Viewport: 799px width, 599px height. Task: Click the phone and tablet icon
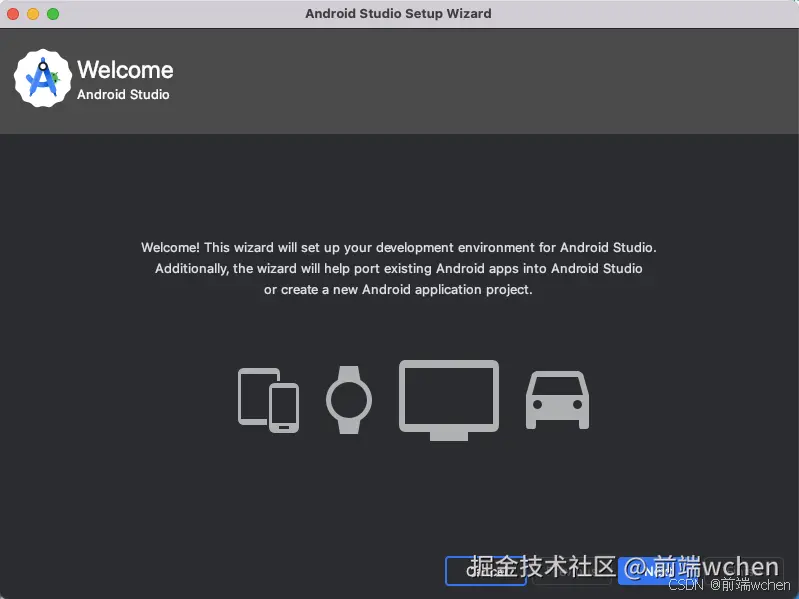(x=269, y=400)
